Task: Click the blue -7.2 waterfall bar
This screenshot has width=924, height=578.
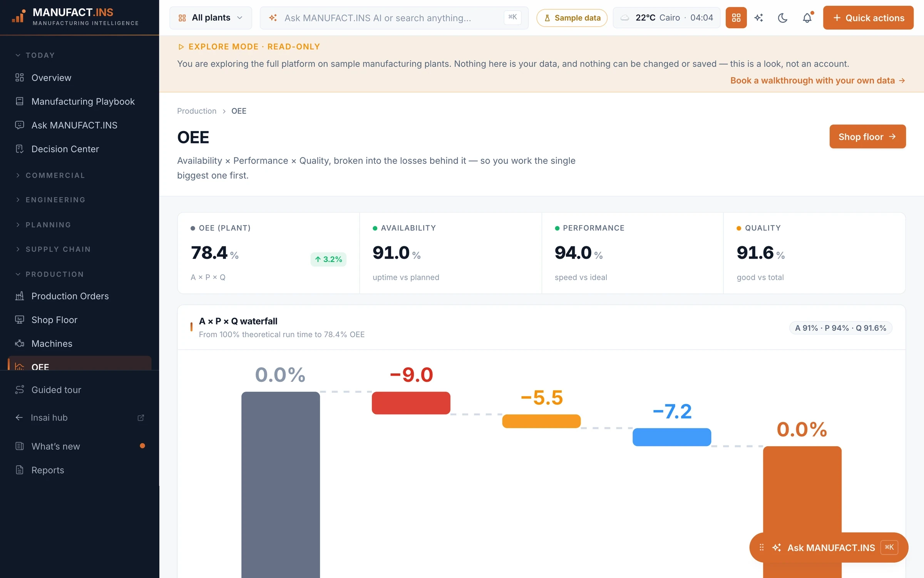Action: click(x=672, y=437)
